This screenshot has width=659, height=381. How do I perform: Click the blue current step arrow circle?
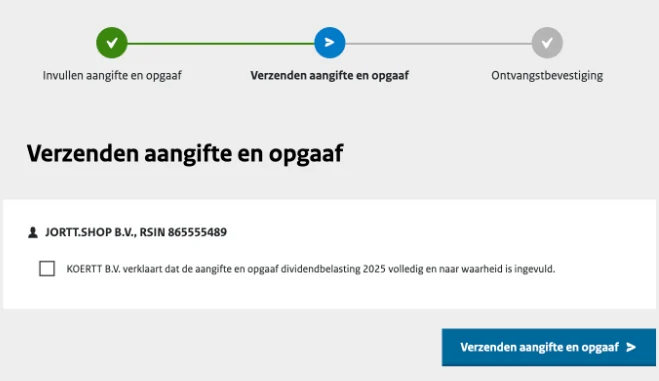point(330,43)
